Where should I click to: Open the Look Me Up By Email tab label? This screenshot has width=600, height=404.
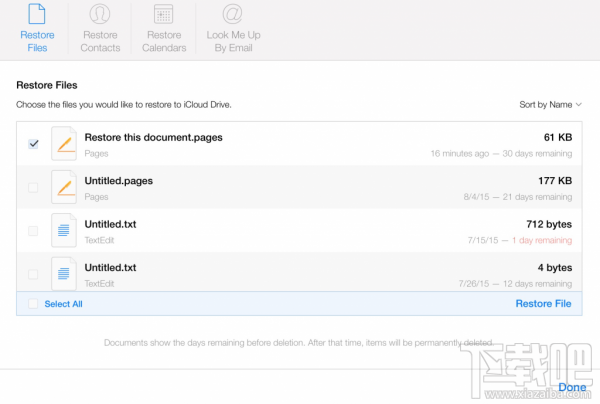click(233, 41)
